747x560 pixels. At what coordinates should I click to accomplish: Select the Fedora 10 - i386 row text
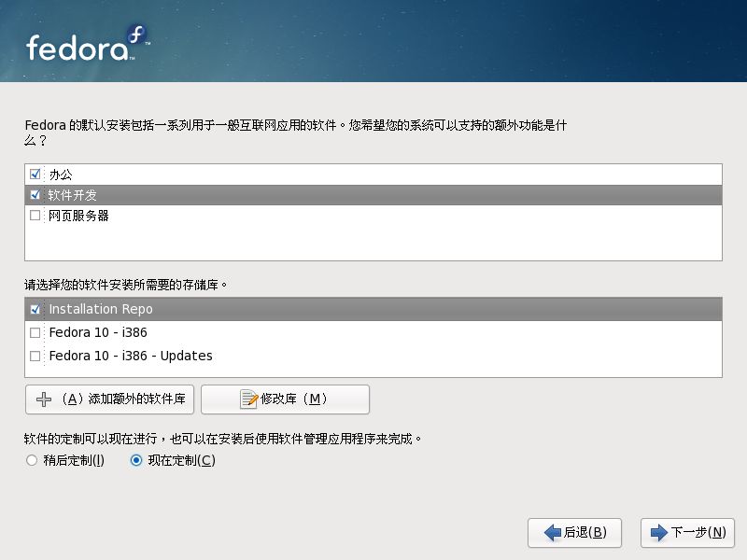[x=98, y=332]
